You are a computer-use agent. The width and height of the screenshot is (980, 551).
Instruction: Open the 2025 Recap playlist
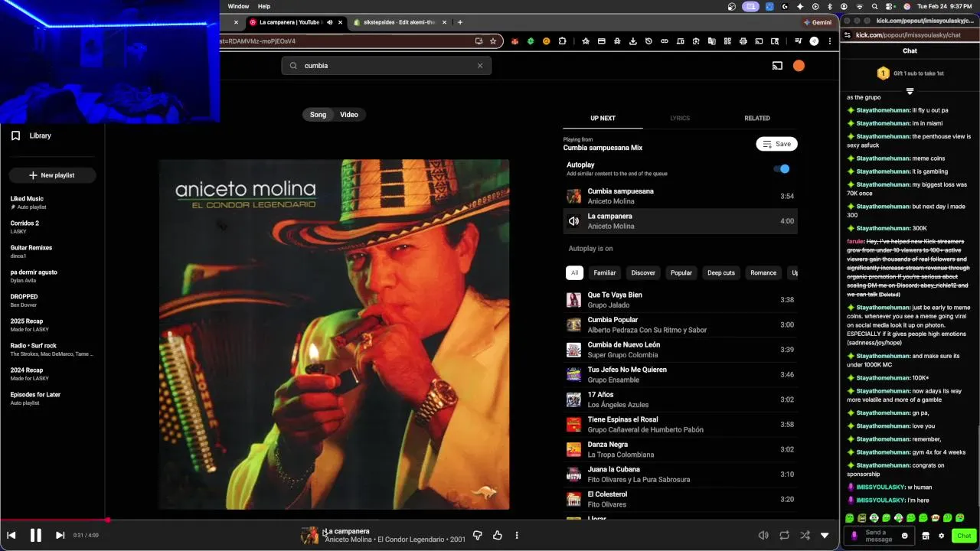coord(52,325)
